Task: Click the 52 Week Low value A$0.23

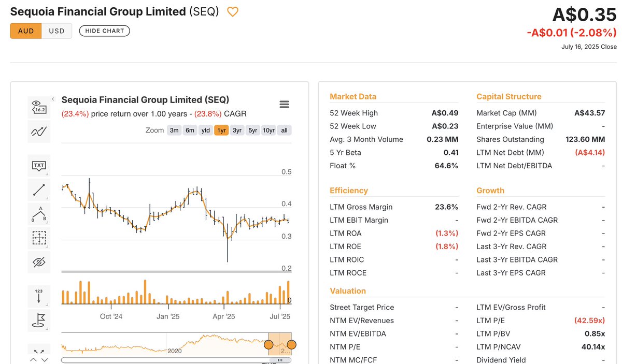Action: click(x=445, y=126)
